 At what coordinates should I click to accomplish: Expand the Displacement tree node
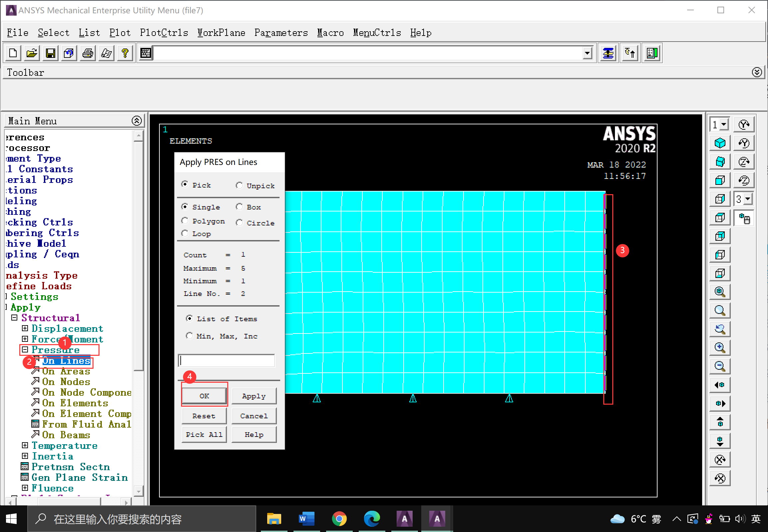coord(25,328)
